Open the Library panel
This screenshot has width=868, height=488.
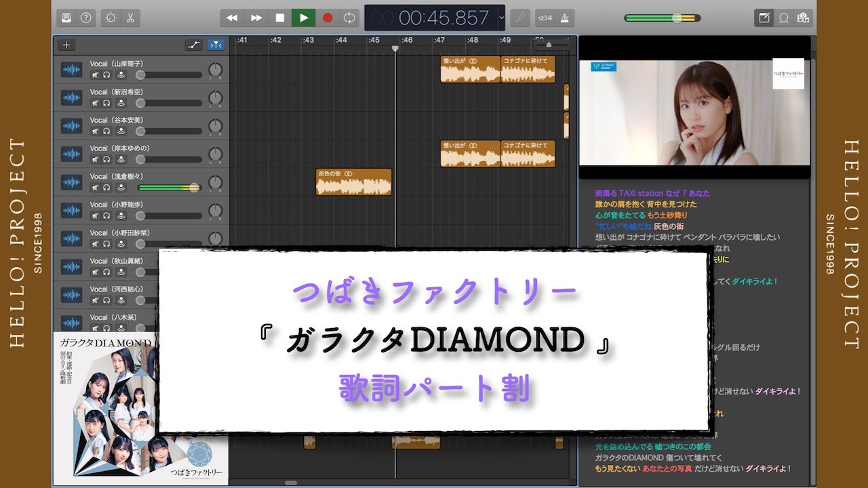click(x=66, y=18)
